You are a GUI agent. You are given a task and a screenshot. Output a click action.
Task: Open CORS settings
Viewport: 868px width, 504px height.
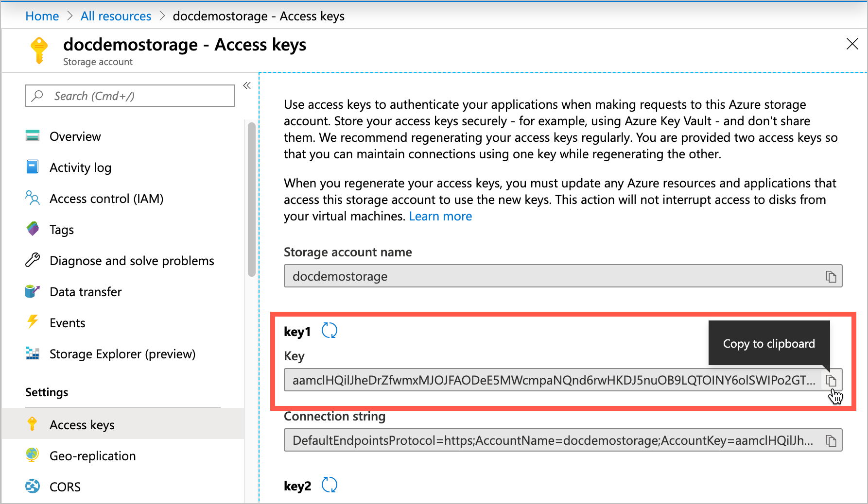65,487
